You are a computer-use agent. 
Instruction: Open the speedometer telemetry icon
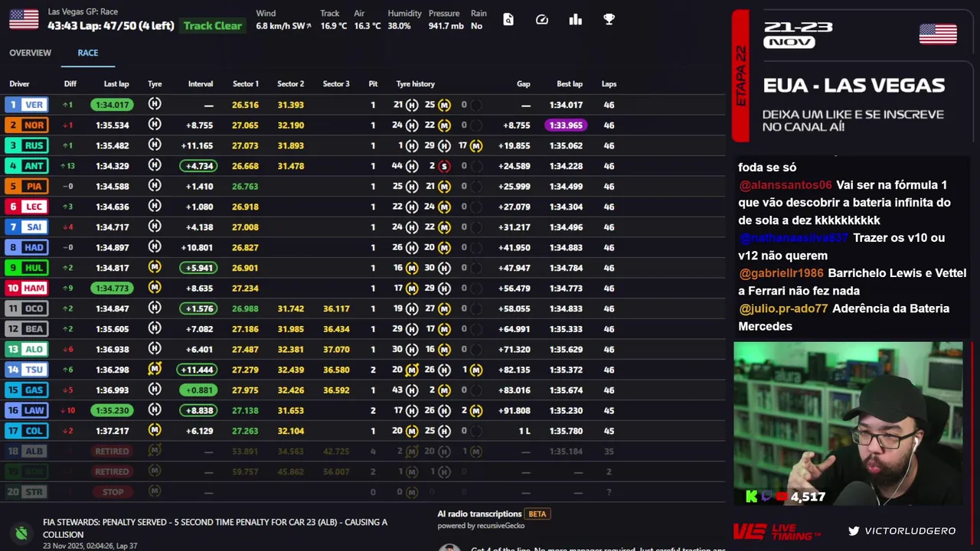coord(542,19)
